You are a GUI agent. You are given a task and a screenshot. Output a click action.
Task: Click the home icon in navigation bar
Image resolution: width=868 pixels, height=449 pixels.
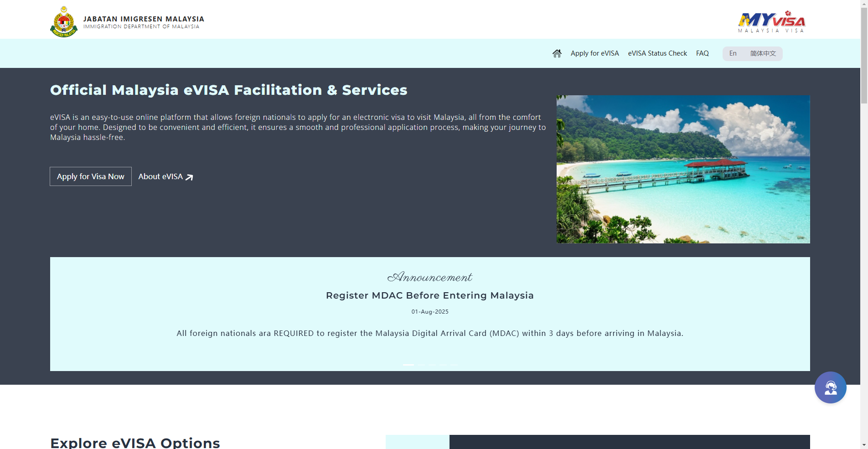pyautogui.click(x=557, y=53)
